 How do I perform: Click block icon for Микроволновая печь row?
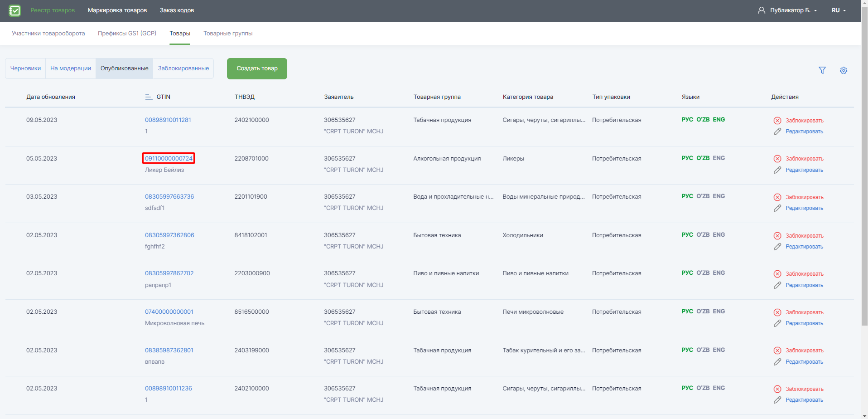tap(777, 312)
